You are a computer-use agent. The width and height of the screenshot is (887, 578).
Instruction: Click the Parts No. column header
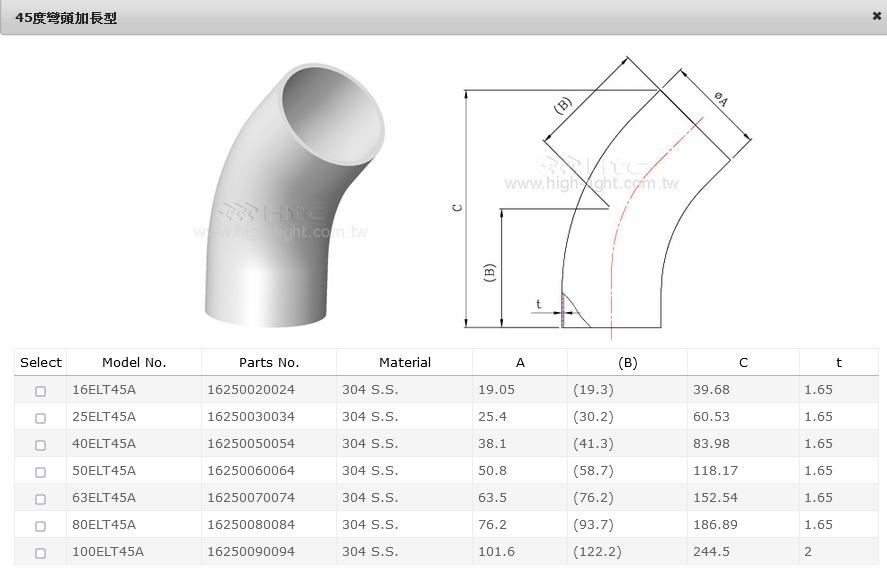269,363
